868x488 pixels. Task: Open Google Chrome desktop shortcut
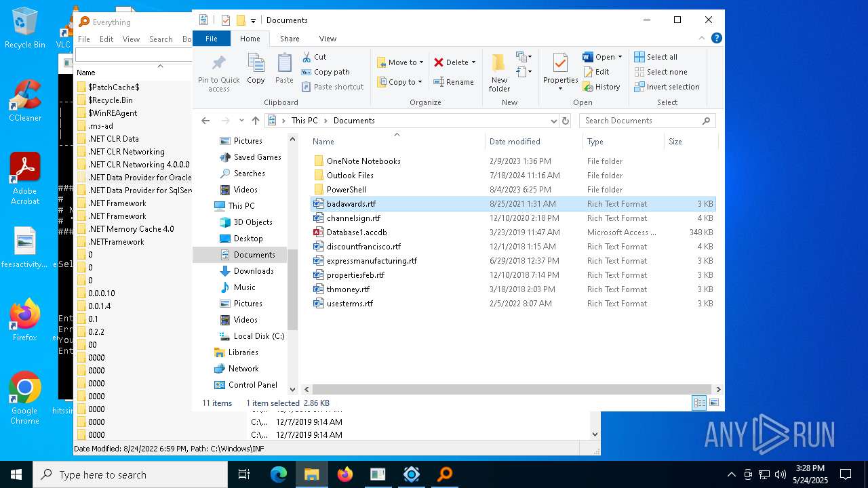tap(25, 398)
